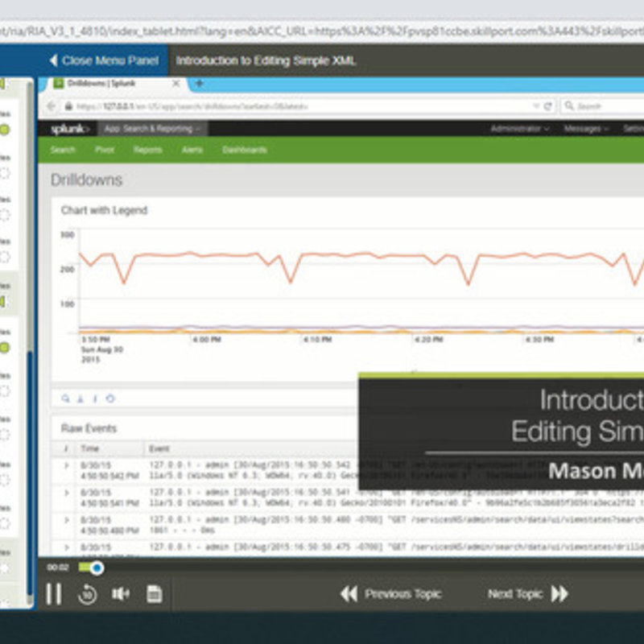Click the chart export download icon
This screenshot has height=644, width=644.
80,398
